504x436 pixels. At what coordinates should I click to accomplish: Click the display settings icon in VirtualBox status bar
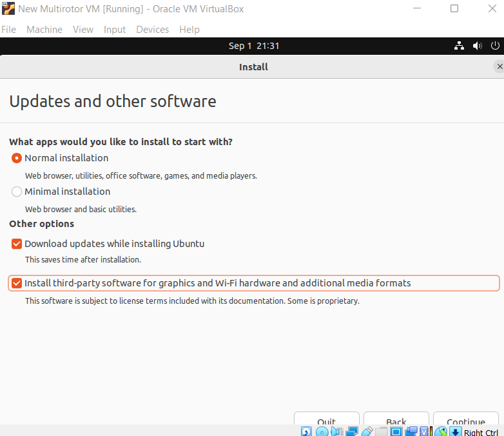(396, 431)
